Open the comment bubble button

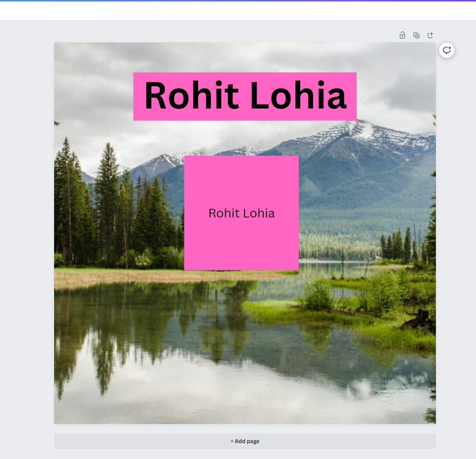[x=447, y=50]
